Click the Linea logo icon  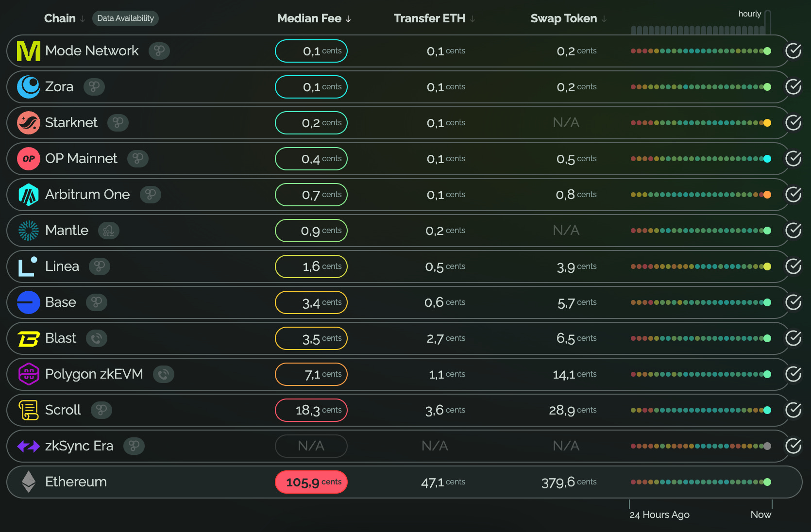coord(28,266)
